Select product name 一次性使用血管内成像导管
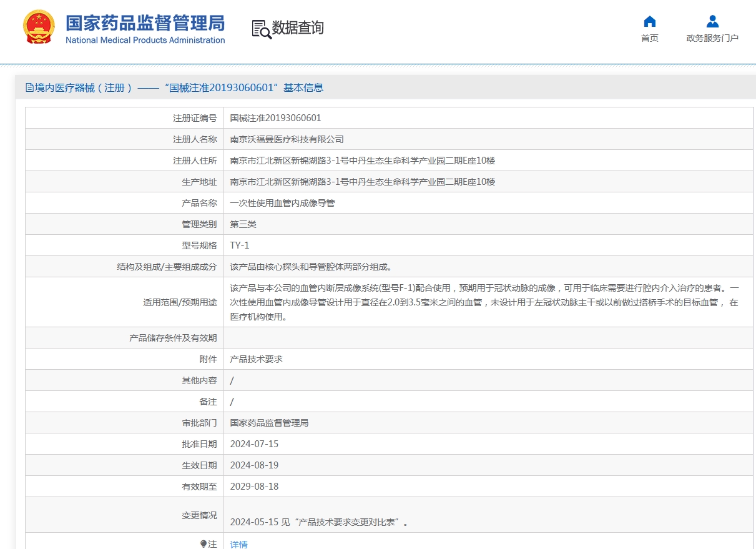This screenshot has width=756, height=549. pos(282,203)
